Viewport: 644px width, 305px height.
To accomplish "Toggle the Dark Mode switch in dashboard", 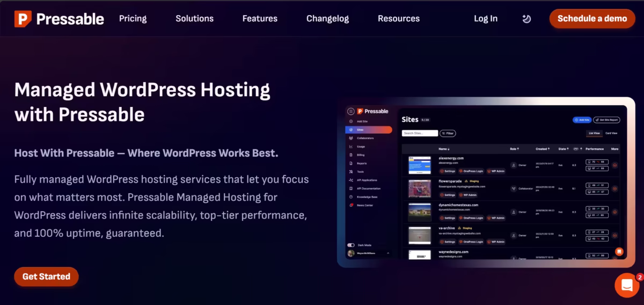I will click(x=351, y=245).
